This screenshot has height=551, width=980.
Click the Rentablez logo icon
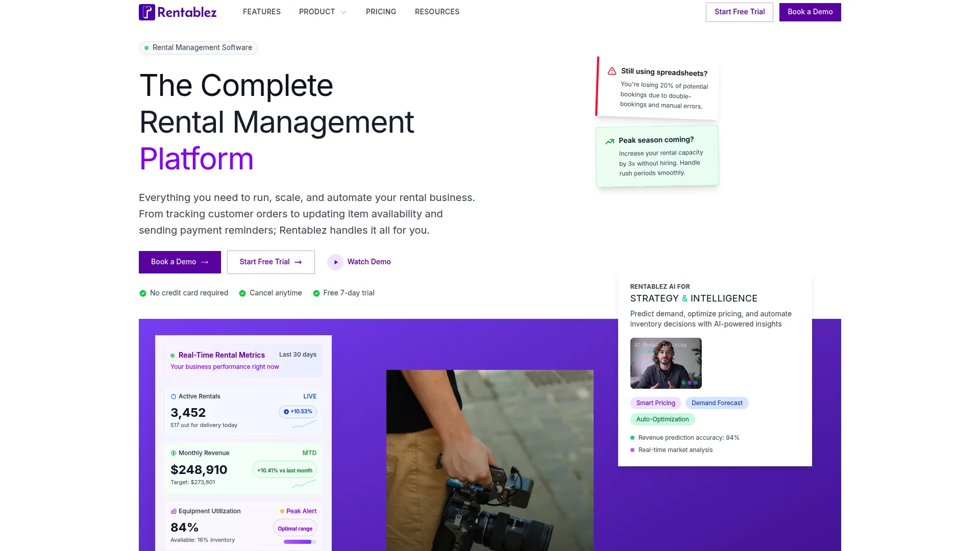tap(147, 12)
